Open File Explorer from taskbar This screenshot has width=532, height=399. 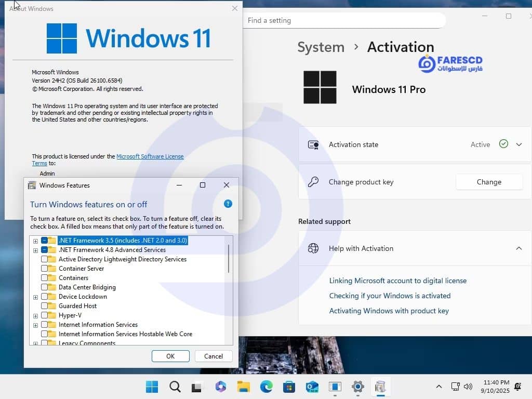243,387
